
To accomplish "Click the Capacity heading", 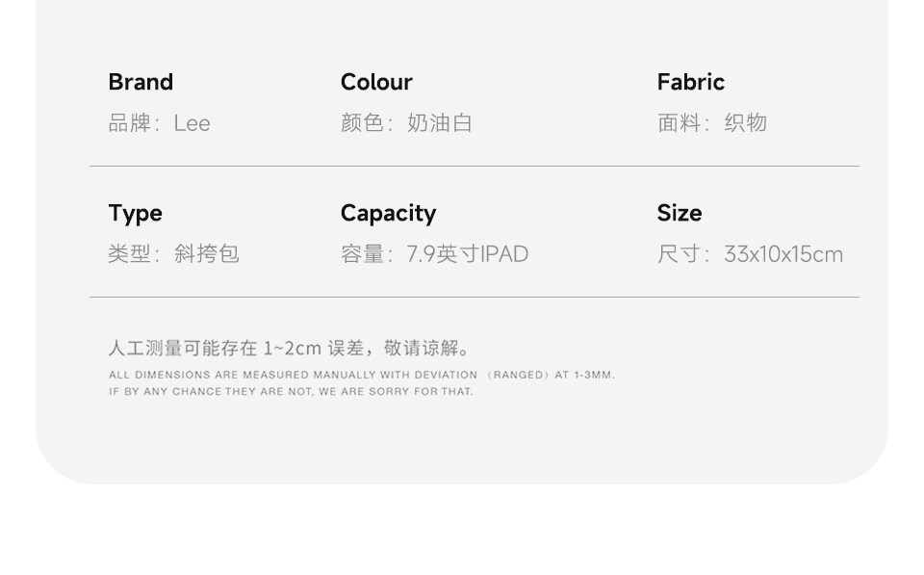I will [388, 213].
